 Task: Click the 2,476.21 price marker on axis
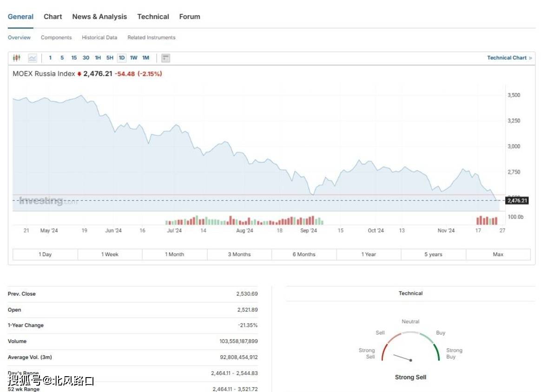[x=517, y=201]
